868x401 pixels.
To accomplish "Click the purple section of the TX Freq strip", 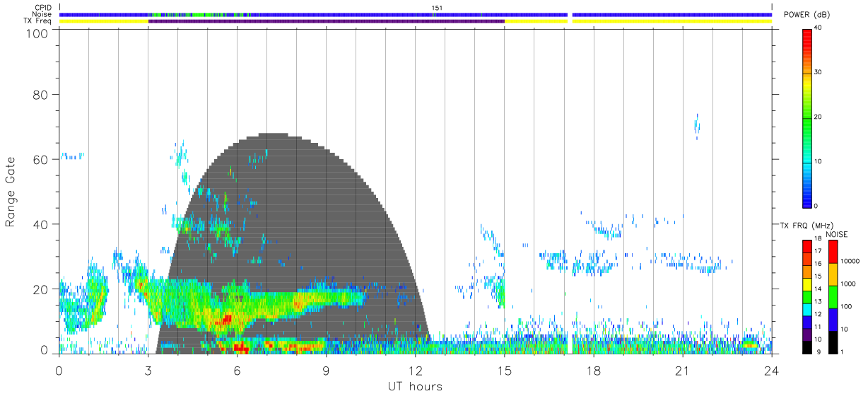I will (x=327, y=21).
